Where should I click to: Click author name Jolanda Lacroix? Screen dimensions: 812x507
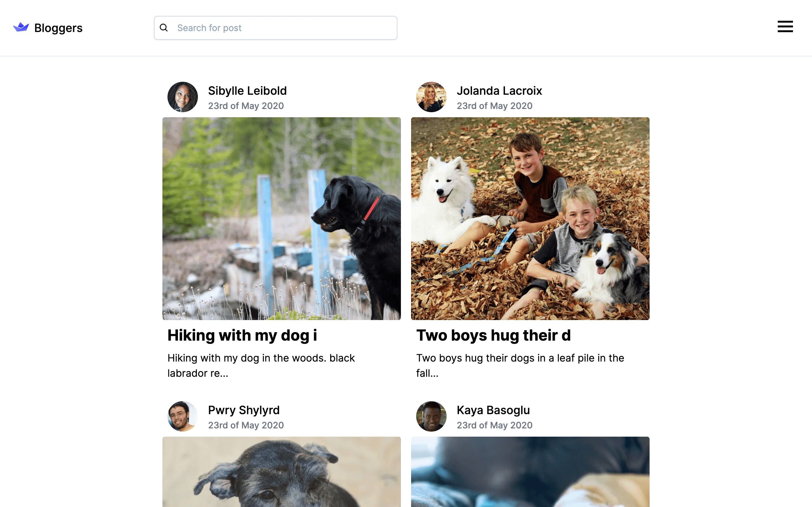point(499,91)
